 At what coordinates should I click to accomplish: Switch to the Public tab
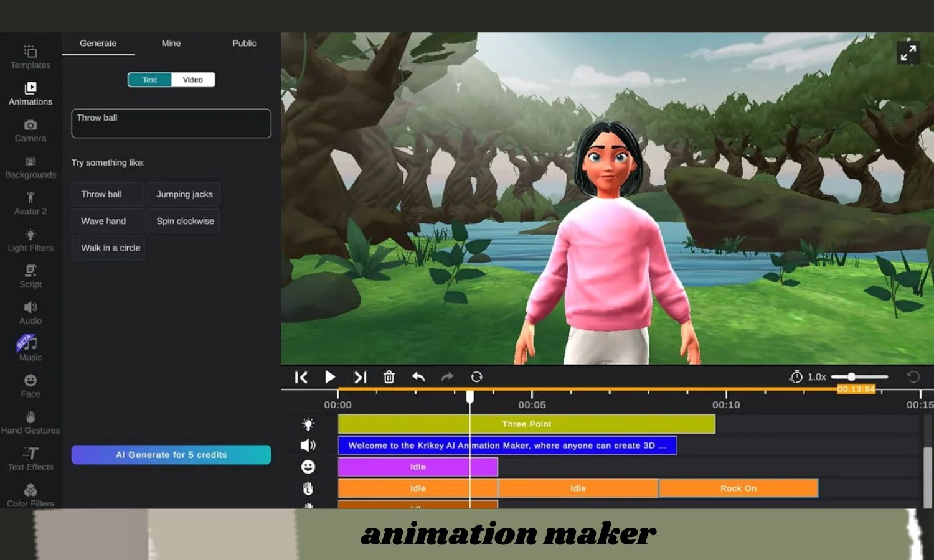click(x=244, y=44)
